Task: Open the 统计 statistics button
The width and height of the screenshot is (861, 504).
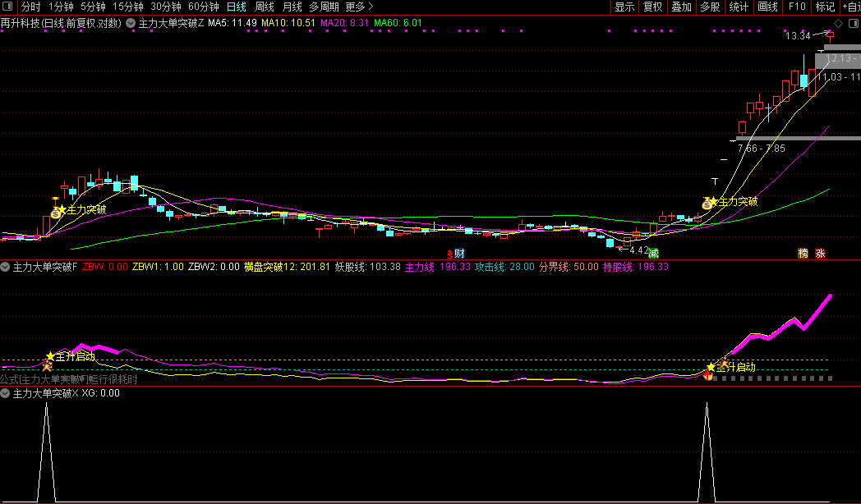Action: pos(739,7)
